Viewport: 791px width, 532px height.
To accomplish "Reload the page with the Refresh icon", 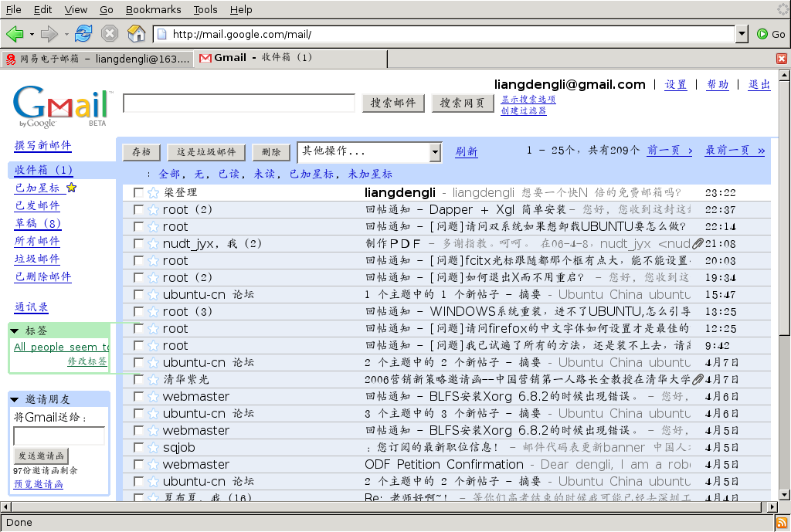I will pyautogui.click(x=83, y=34).
